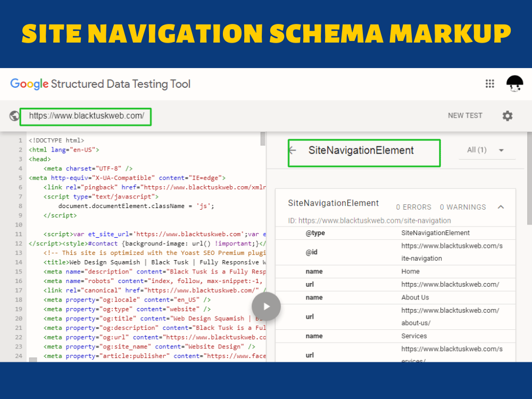This screenshot has height=399, width=532.
Task: Click the Google logo
Action: pyautogui.click(x=29, y=84)
